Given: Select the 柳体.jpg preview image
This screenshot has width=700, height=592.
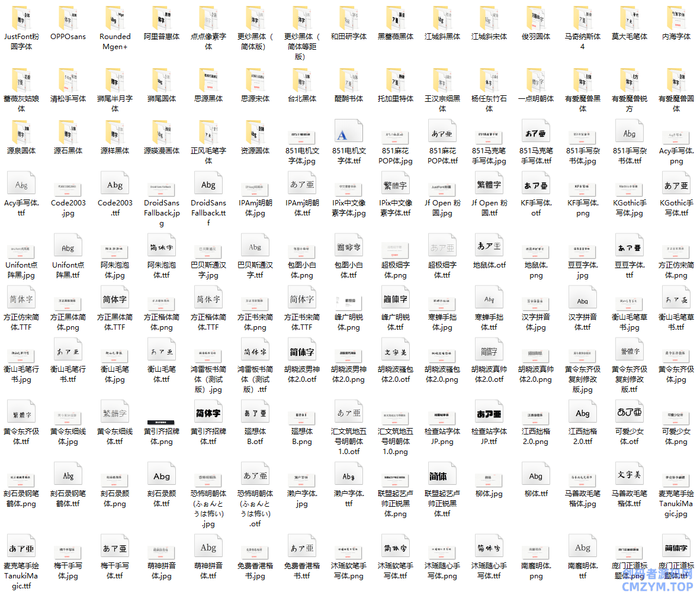Looking at the screenshot, I should [x=489, y=478].
